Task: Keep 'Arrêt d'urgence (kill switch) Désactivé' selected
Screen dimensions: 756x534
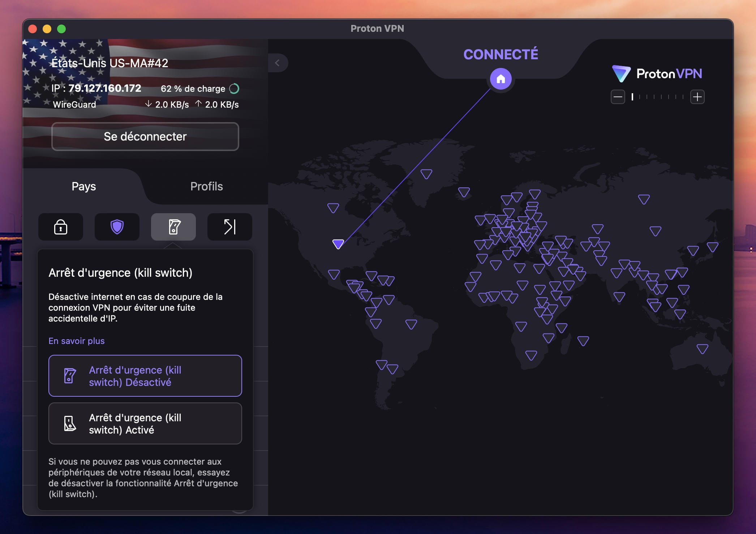Action: (x=145, y=376)
